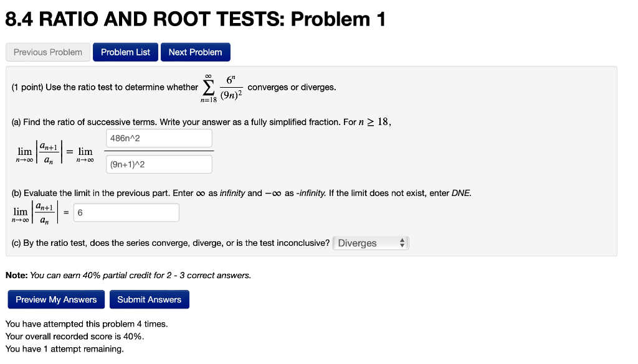The height and width of the screenshot is (364, 638).
Task: Open Problem List navigation
Action: click(125, 52)
